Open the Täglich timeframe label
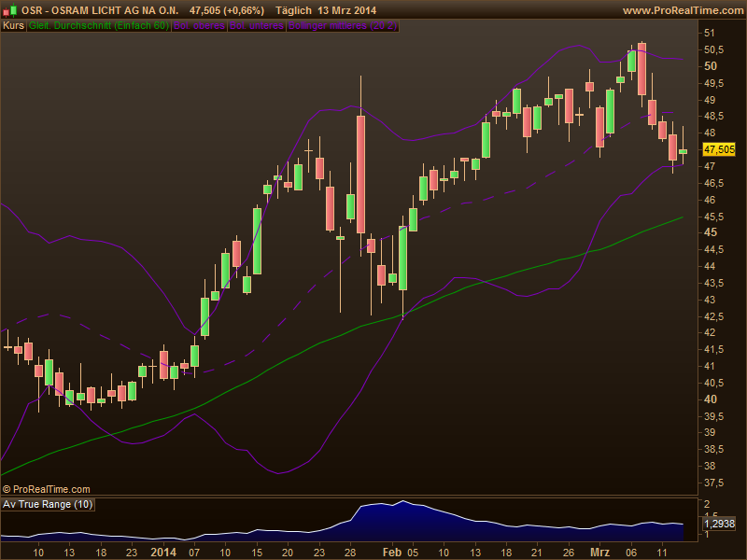Screen dimensions: 747x560 pos(293,10)
